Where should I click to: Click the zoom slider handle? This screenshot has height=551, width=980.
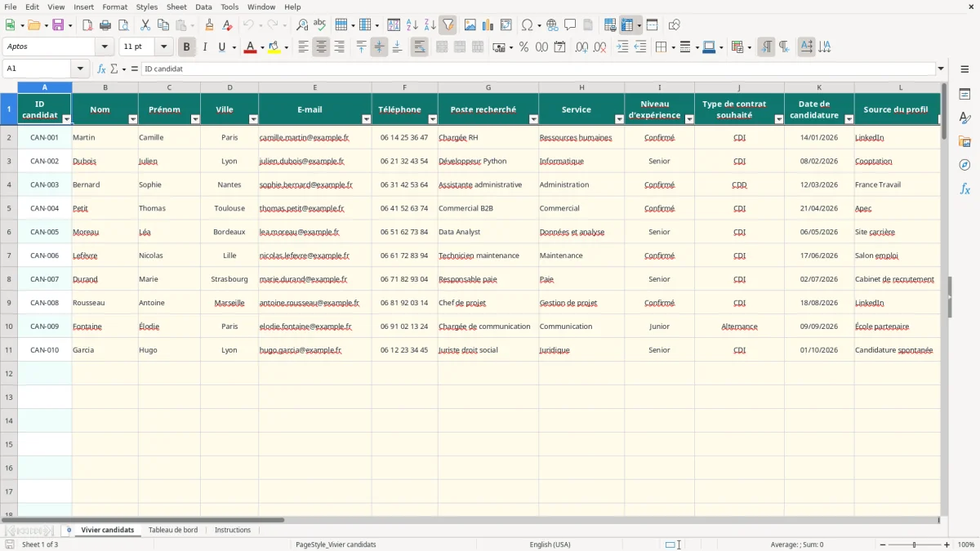(x=915, y=544)
